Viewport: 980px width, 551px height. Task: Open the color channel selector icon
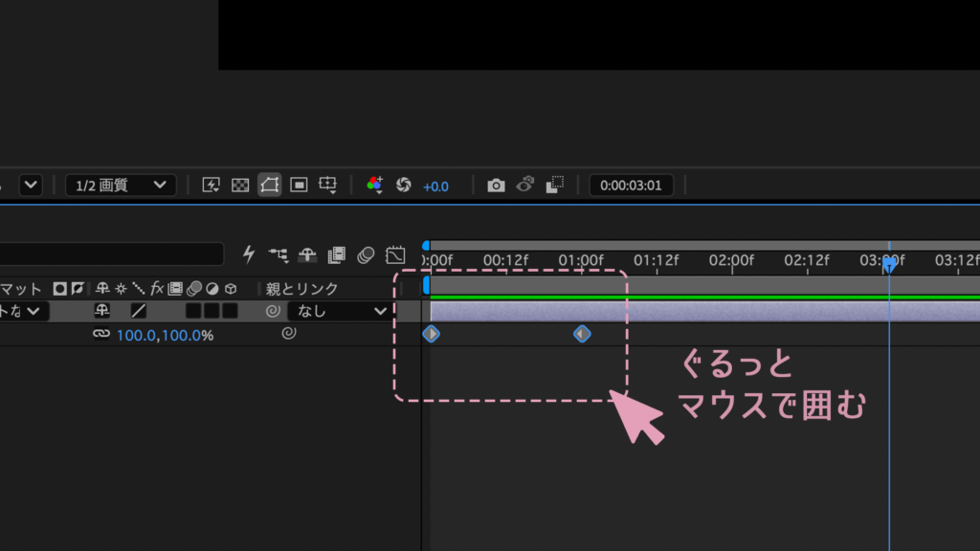374,185
